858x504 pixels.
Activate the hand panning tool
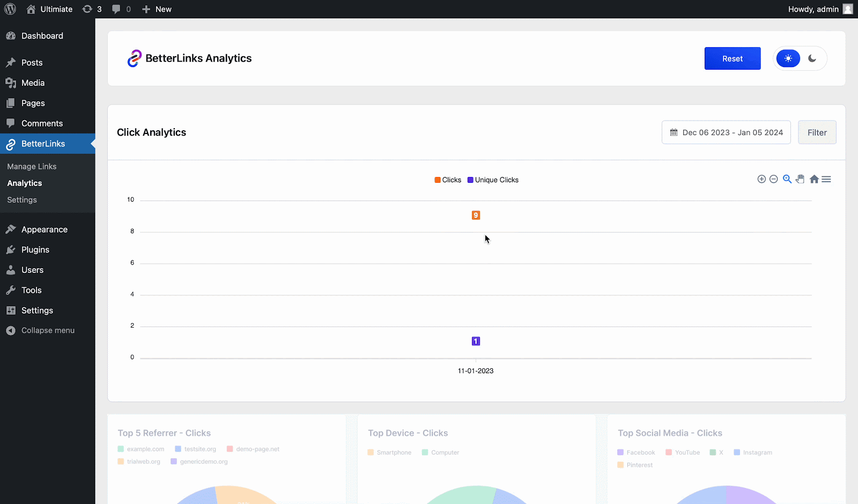point(800,179)
